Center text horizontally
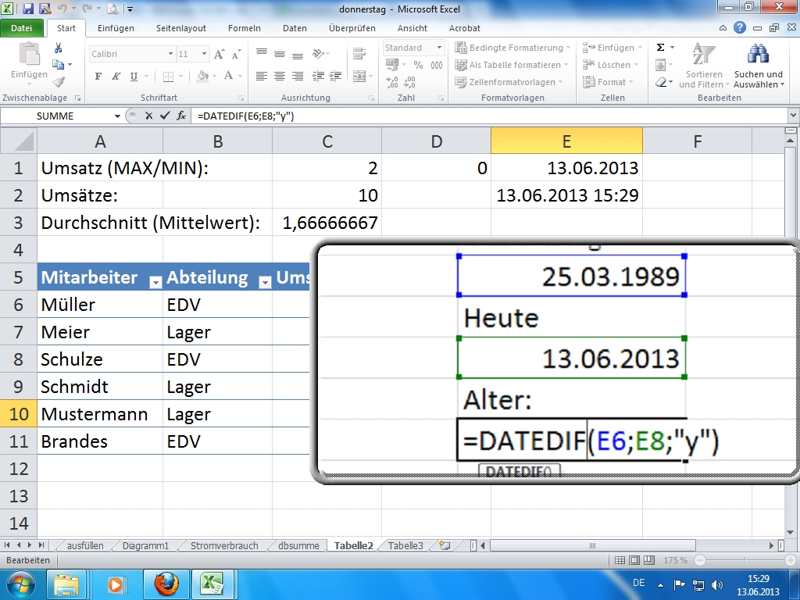This screenshot has width=800, height=600. 280,77
